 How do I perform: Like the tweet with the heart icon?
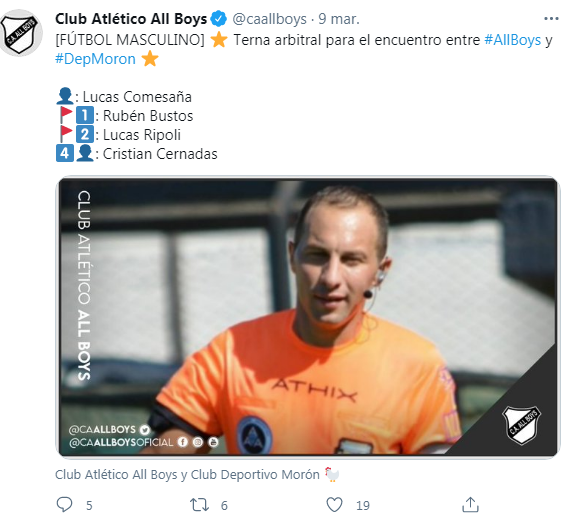pos(334,504)
